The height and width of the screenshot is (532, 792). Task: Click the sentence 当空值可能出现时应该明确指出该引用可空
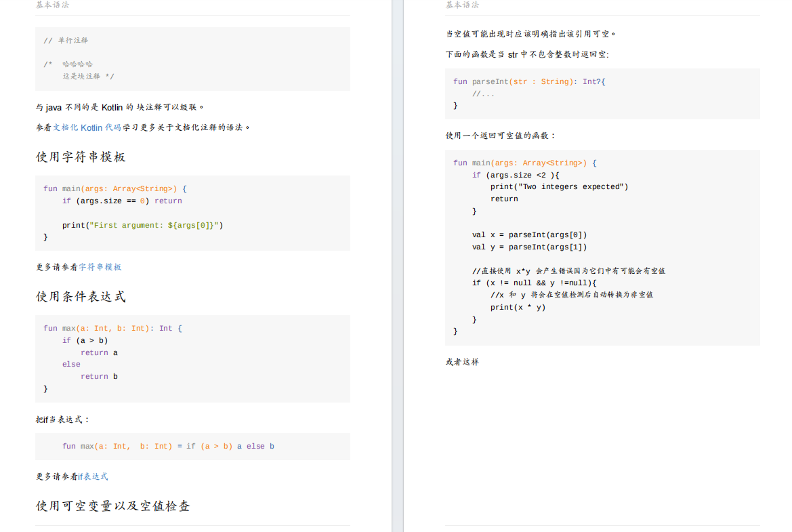pos(531,34)
